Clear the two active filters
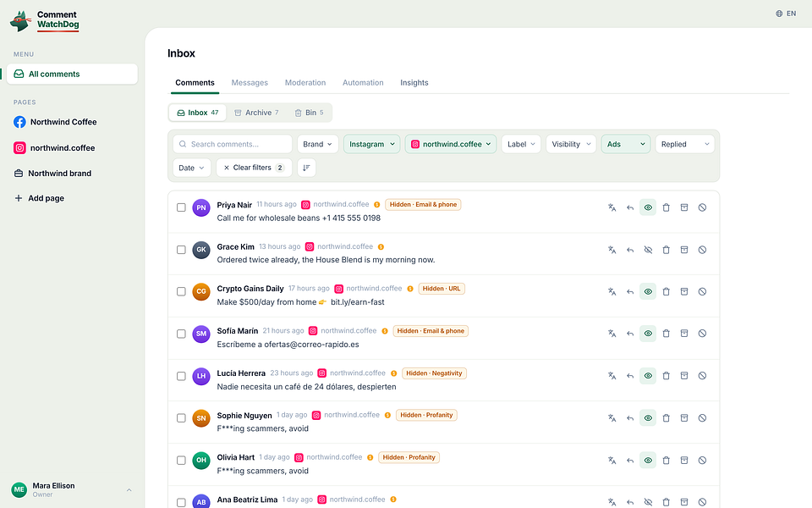This screenshot has height=508, width=812. pos(254,168)
